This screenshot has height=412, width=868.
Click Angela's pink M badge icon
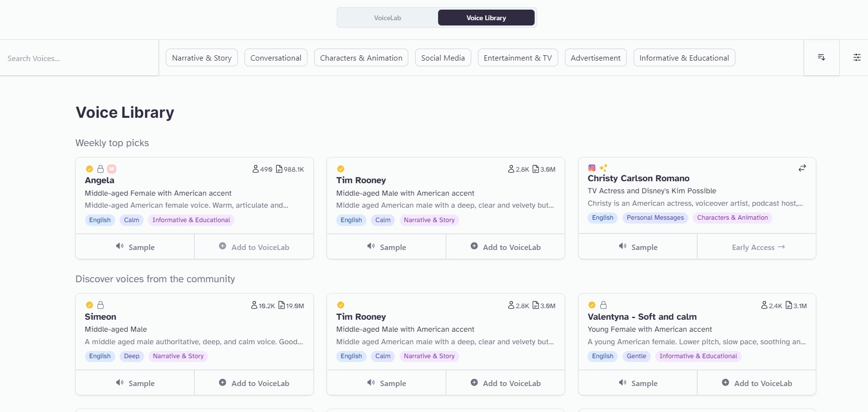111,169
